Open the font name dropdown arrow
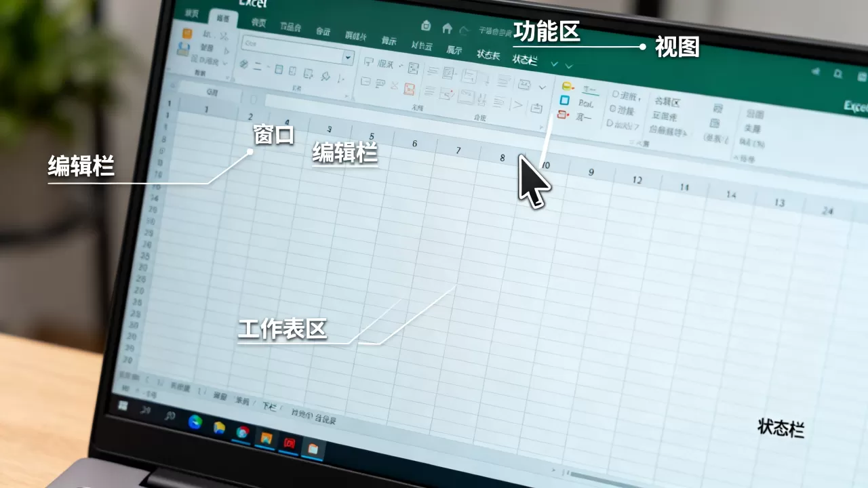 [x=349, y=58]
